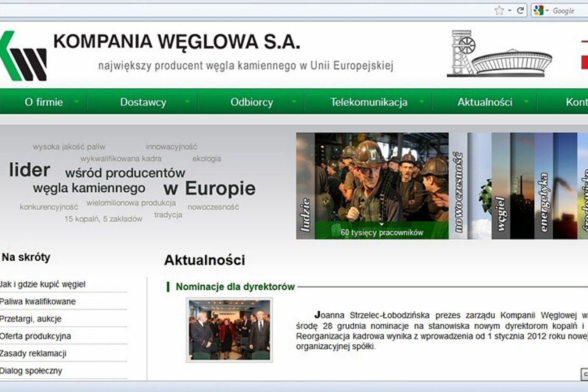Click the Google search engine icon
588x392 pixels.
(x=538, y=11)
